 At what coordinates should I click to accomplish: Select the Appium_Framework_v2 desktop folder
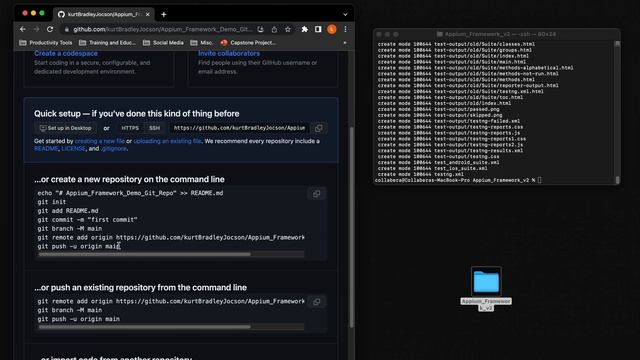[x=486, y=289]
